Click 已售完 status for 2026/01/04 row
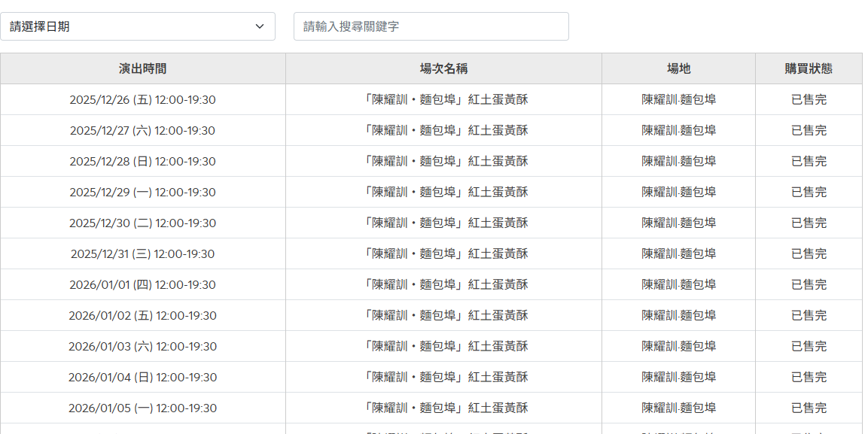 809,377
